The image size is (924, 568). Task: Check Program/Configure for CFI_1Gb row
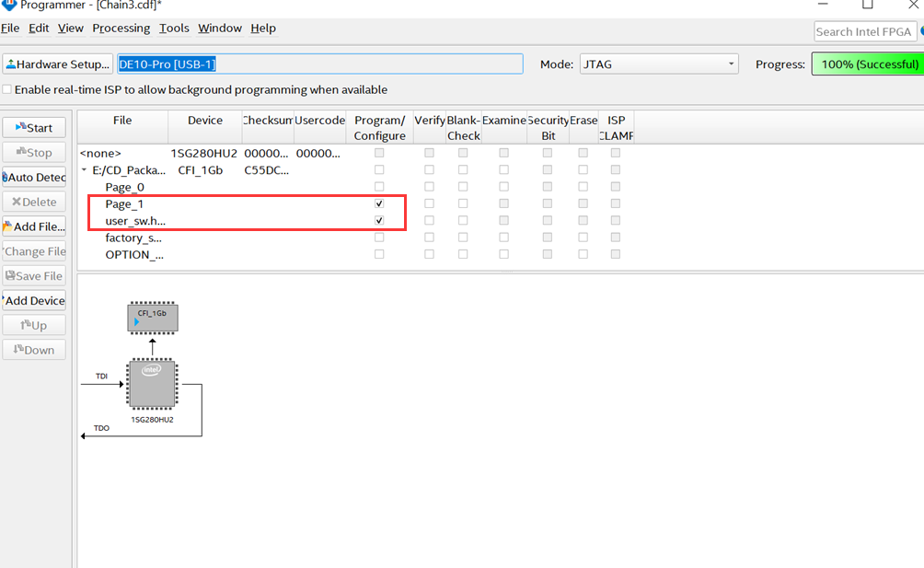tap(379, 169)
